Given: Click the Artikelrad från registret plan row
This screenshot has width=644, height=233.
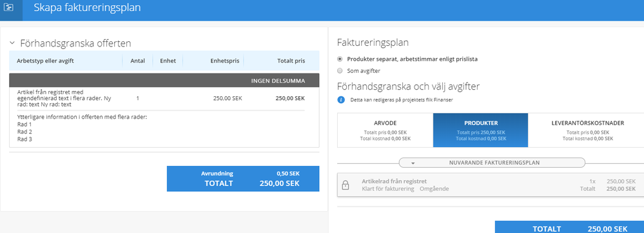Looking at the screenshot, I should 491,185.
